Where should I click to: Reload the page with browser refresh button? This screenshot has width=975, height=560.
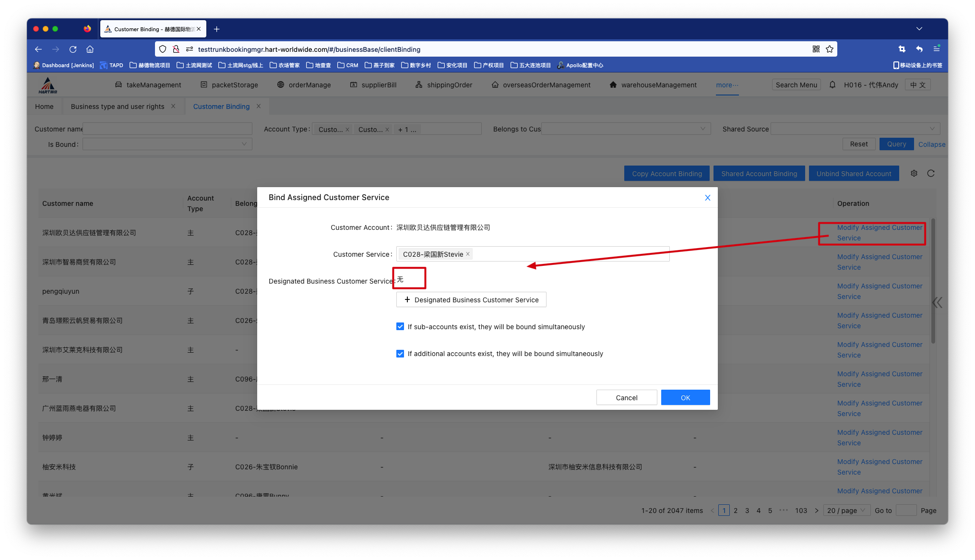73,49
